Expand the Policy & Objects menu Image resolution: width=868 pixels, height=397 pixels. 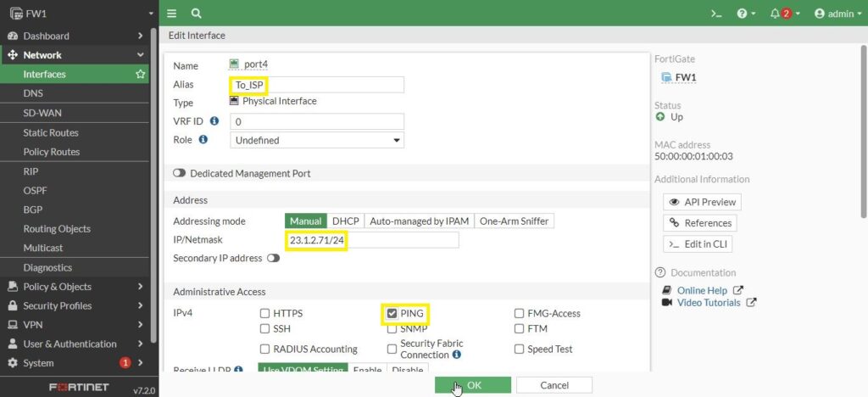[76, 287]
